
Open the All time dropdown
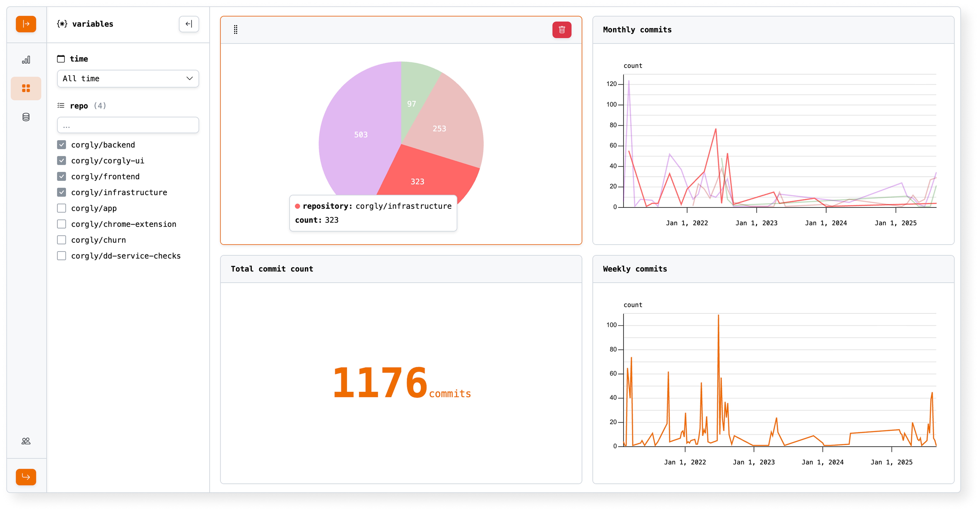[x=128, y=78]
